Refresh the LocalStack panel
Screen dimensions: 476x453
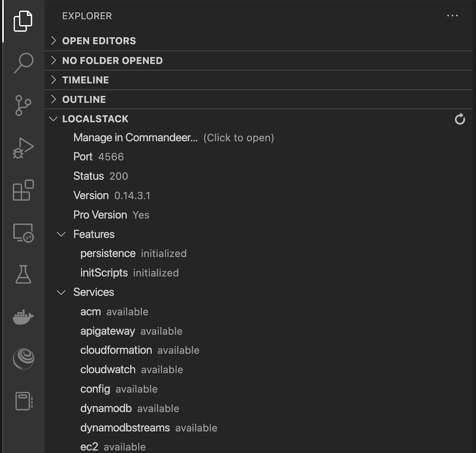[459, 119]
